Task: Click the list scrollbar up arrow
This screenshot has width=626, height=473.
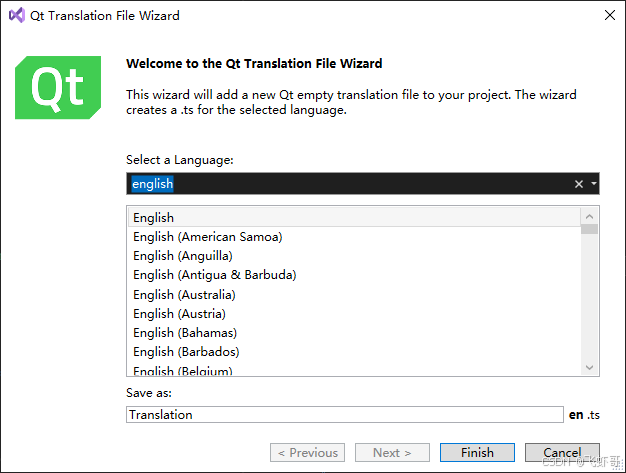Action: (x=589, y=216)
